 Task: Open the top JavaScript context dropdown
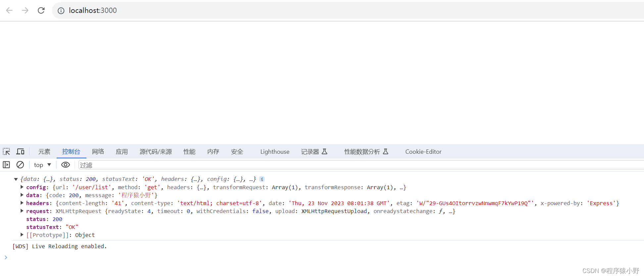point(42,165)
